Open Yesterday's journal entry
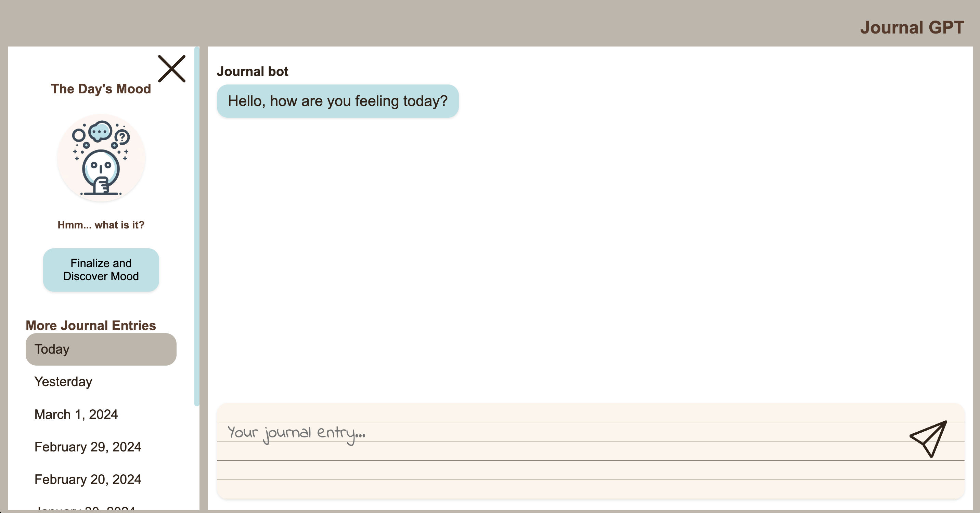The width and height of the screenshot is (980, 513). (x=63, y=381)
